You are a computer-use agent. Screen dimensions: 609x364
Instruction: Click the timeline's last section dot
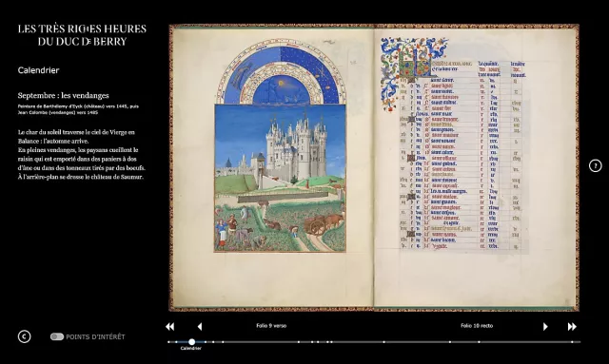572,342
